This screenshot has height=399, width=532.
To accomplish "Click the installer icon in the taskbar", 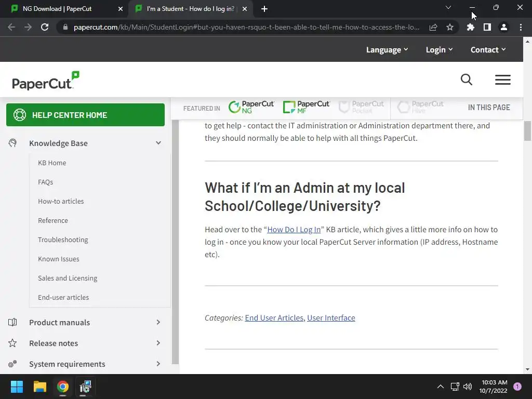I will point(86,387).
